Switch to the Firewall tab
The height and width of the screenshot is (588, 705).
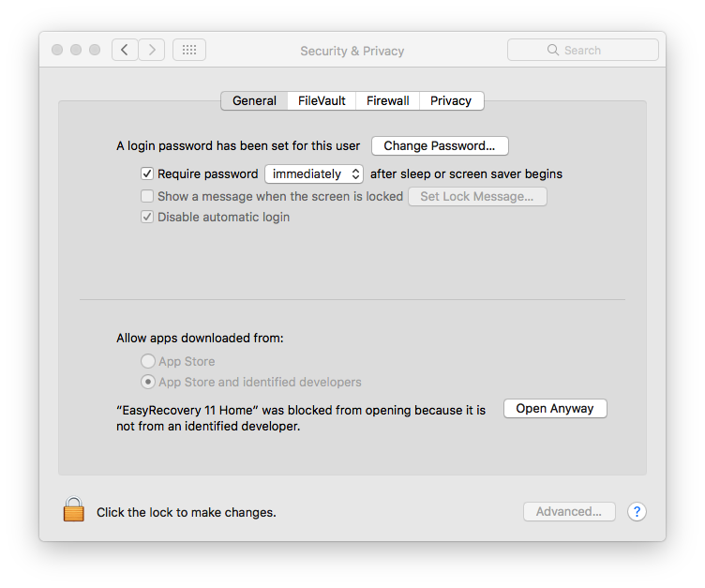pos(387,100)
